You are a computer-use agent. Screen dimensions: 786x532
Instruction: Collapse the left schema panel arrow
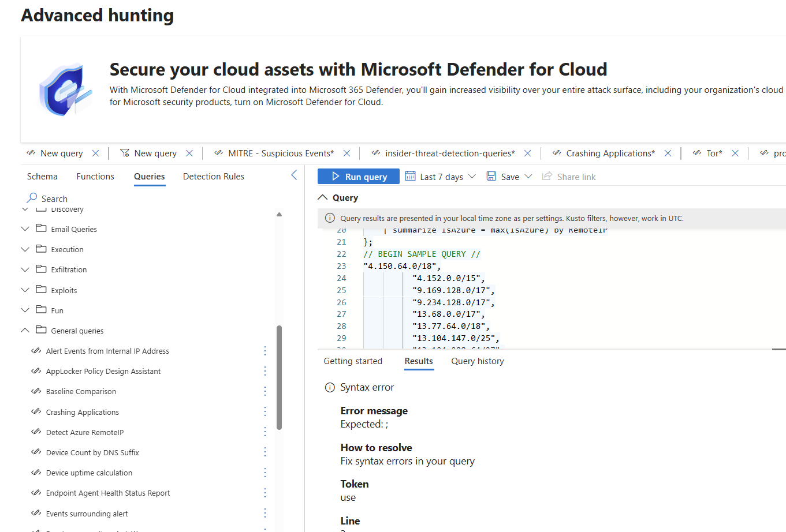click(294, 175)
